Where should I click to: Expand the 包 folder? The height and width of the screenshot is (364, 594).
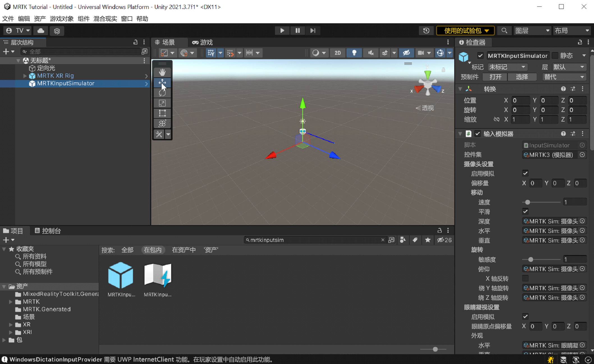click(4, 340)
